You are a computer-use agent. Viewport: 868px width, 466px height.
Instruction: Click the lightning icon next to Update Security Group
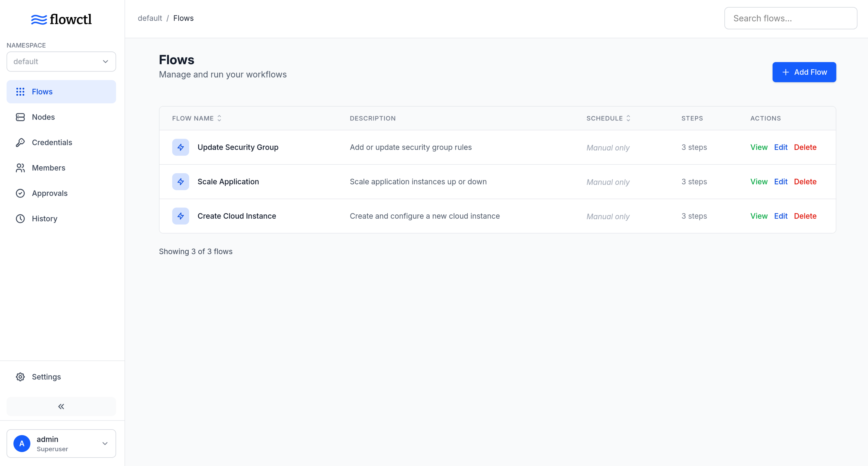point(181,147)
